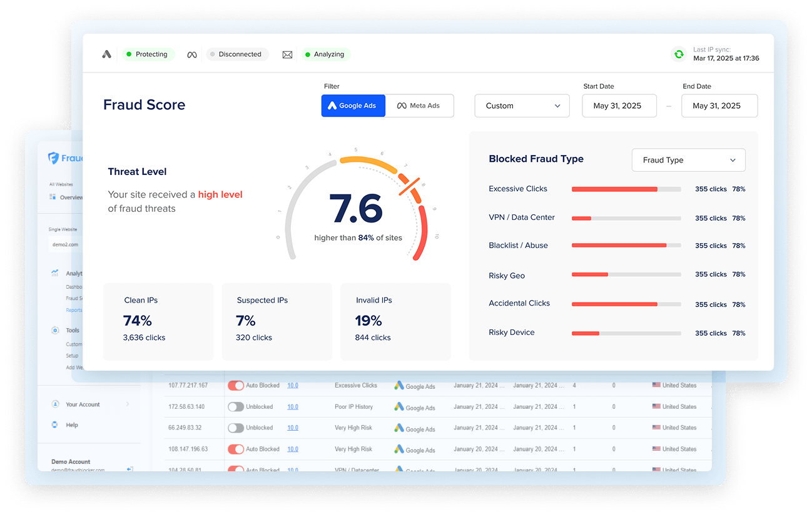
Task: Click the green IP sync refresh icon
Action: click(679, 54)
